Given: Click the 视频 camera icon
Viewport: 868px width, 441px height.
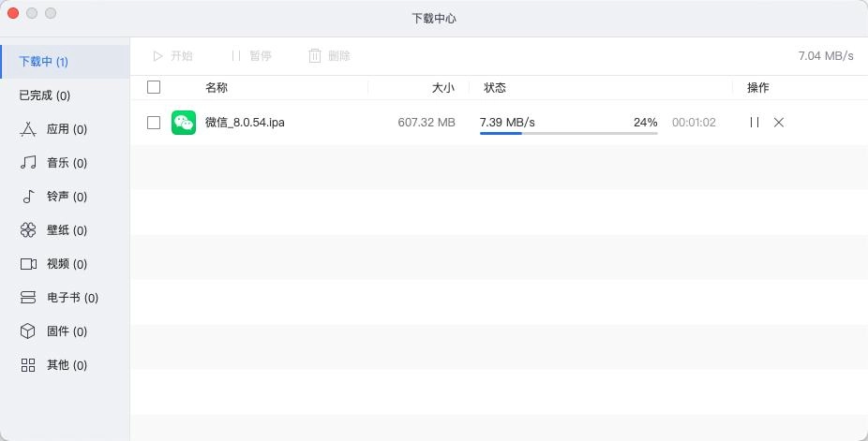Looking at the screenshot, I should pyautogui.click(x=28, y=264).
